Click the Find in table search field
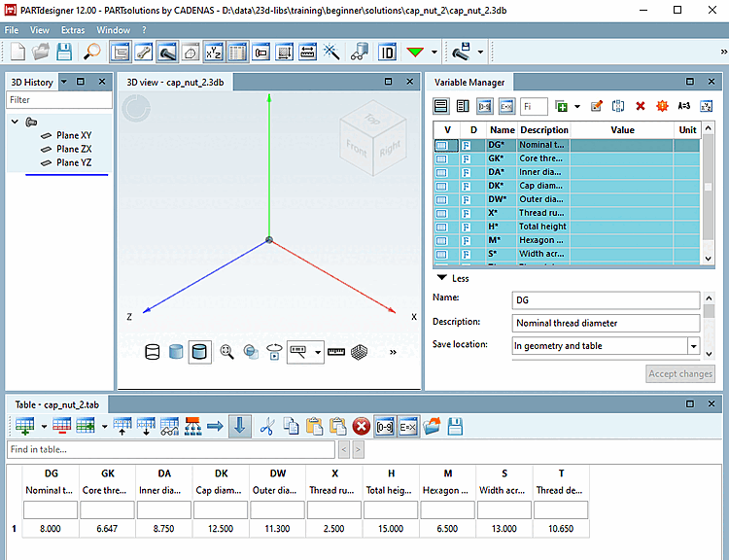729x560 pixels. pyautogui.click(x=170, y=449)
